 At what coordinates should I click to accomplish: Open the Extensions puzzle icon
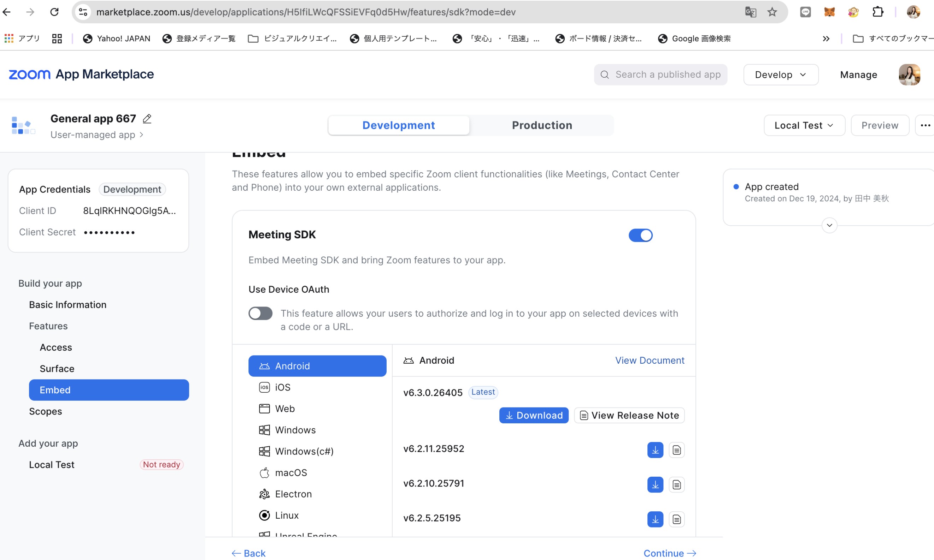pos(878,12)
